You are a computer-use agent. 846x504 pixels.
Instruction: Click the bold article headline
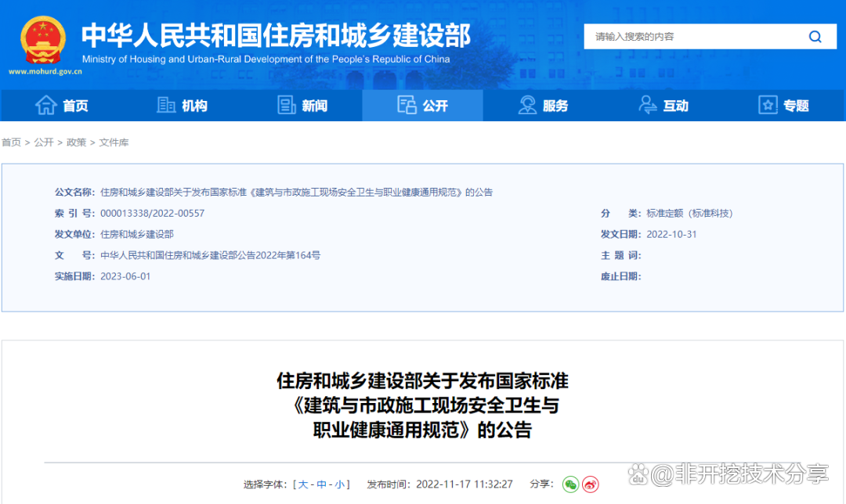pyautogui.click(x=423, y=405)
